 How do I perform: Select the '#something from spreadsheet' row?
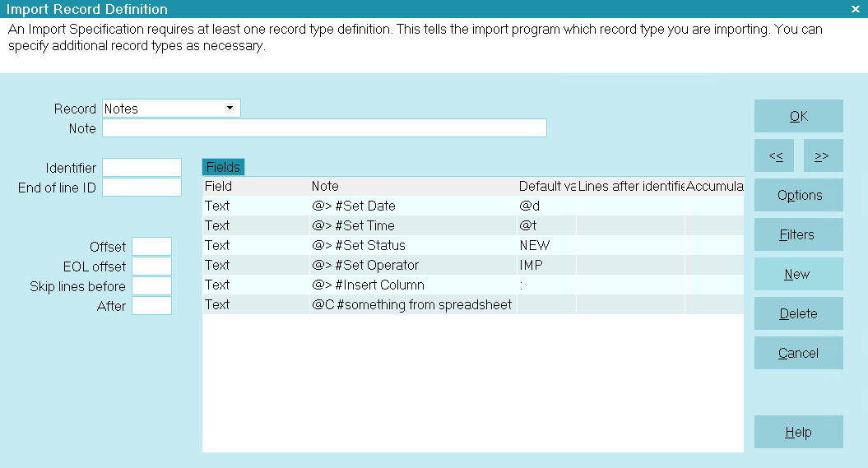point(473,304)
